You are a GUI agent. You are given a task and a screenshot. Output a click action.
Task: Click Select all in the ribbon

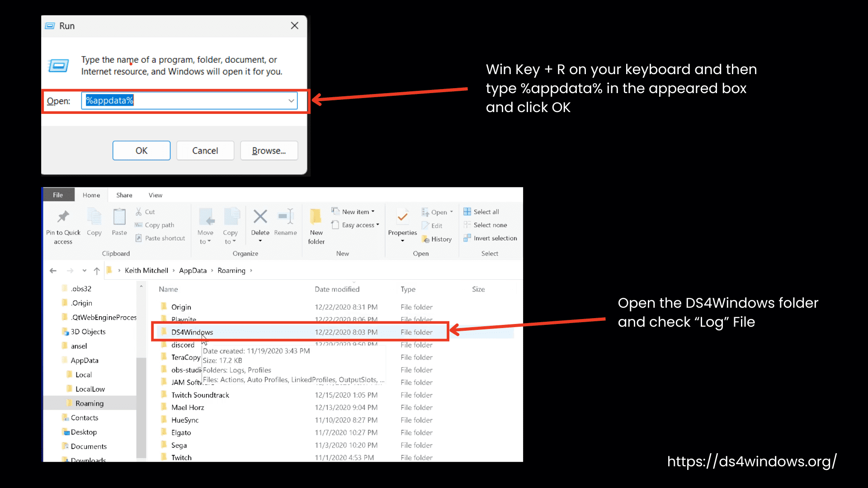click(481, 212)
